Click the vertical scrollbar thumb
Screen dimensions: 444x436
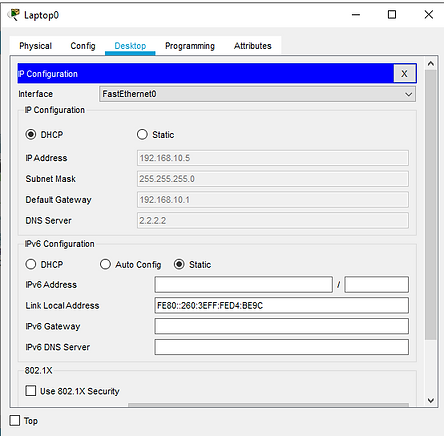pos(431,205)
